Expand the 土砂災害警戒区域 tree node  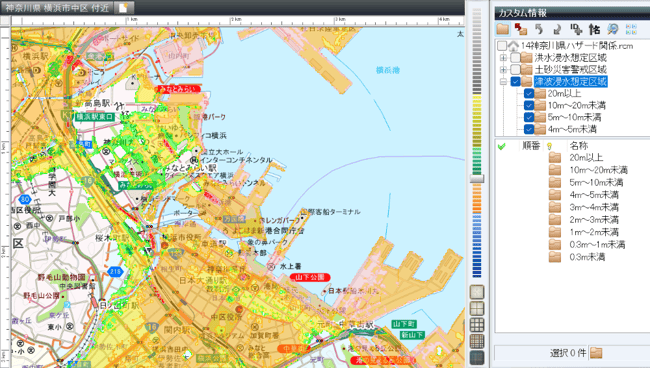point(503,70)
